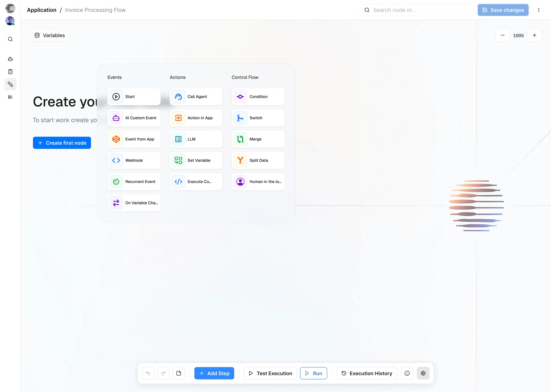551x392 pixels.
Task: Add a Call Agent action
Action: pyautogui.click(x=196, y=96)
